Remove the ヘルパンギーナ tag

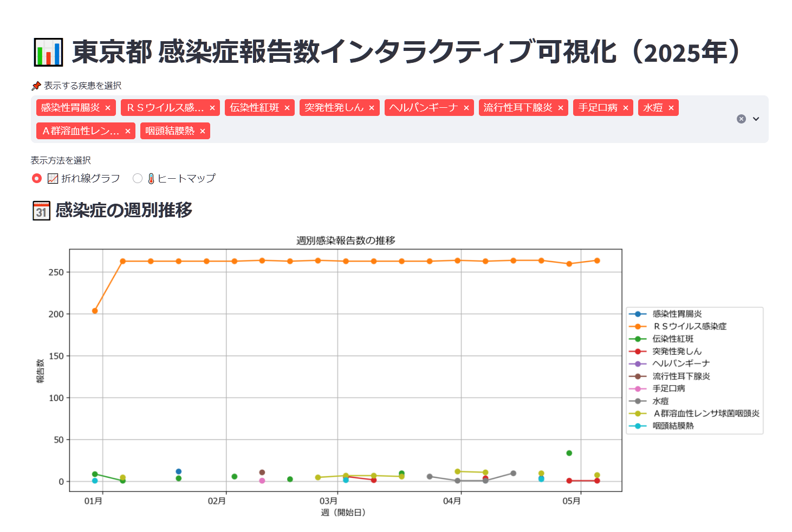[x=466, y=108]
